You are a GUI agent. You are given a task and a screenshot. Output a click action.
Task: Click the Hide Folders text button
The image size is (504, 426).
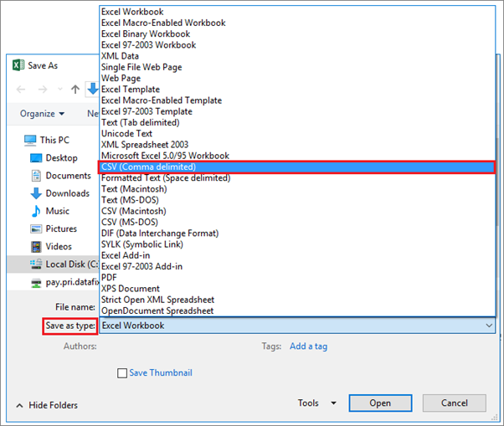click(x=53, y=405)
